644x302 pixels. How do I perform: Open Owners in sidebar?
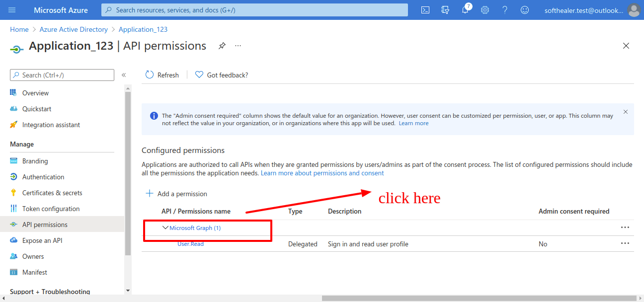pyautogui.click(x=33, y=256)
